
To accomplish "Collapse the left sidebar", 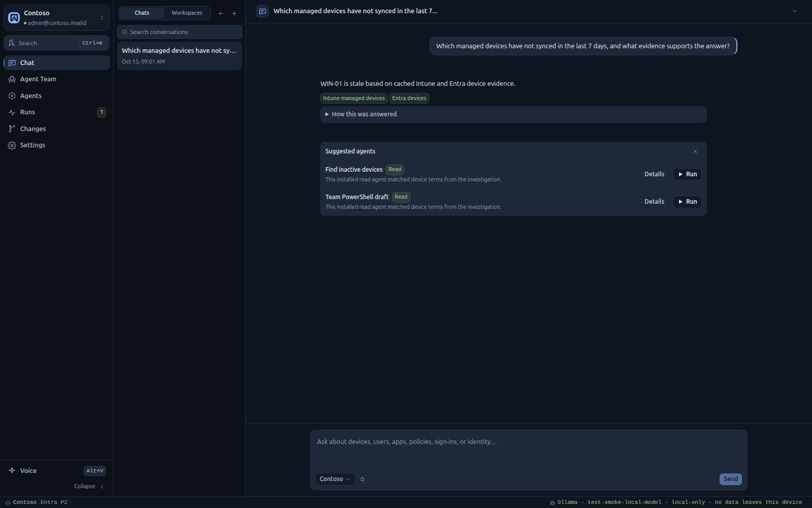I will 89,486.
